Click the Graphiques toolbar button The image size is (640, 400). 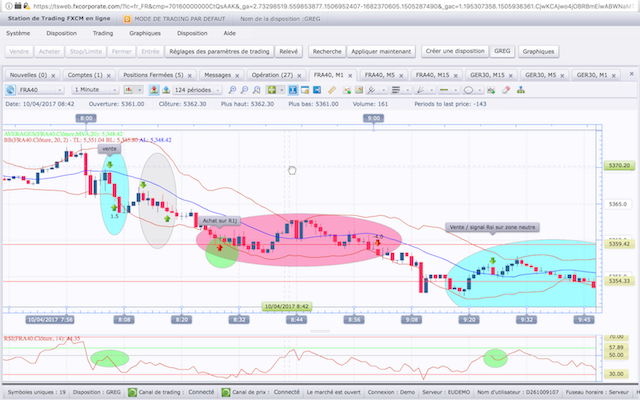pos(538,51)
